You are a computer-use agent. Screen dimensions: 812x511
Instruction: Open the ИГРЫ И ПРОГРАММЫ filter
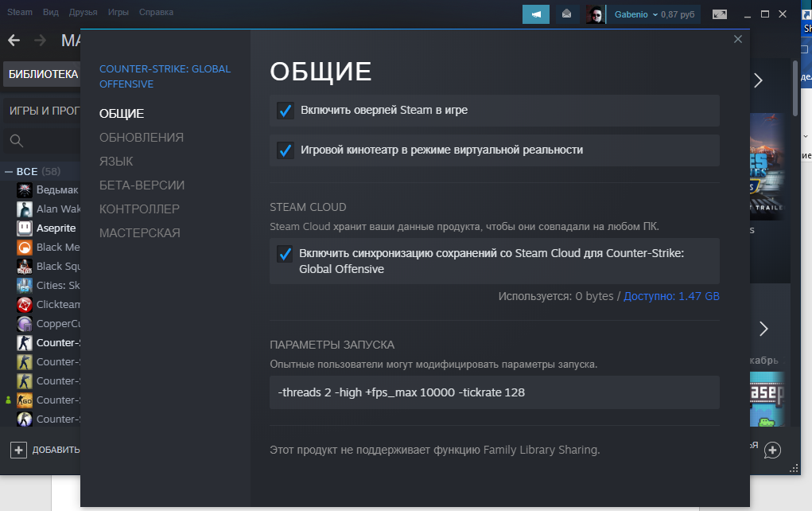point(42,111)
